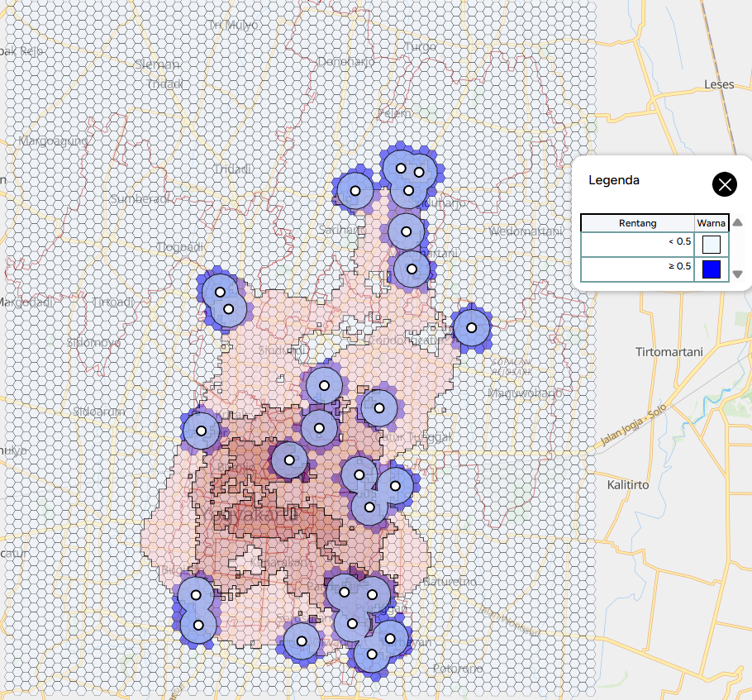Select the '< 0.5' range cell
The height and width of the screenshot is (700, 752).
(x=637, y=244)
